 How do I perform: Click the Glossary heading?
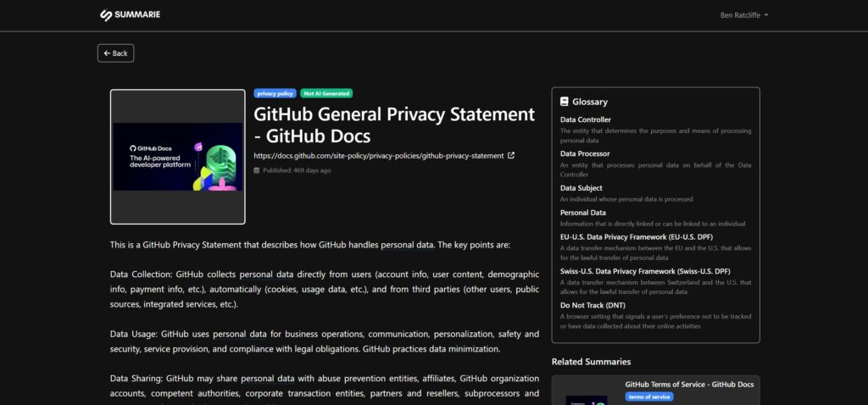click(x=590, y=102)
